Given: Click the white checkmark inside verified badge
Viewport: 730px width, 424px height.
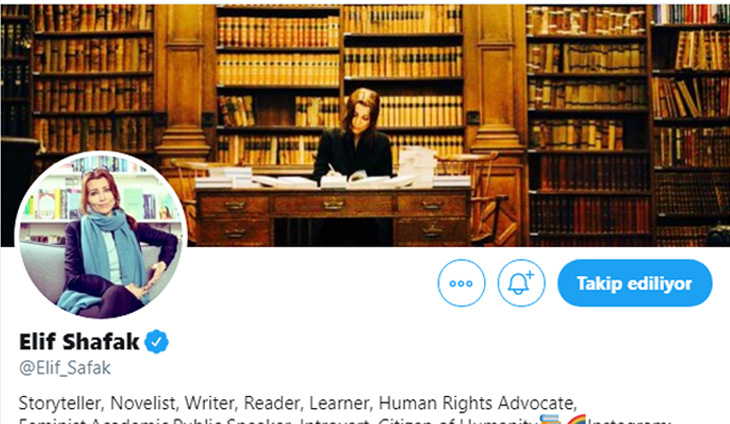Looking at the screenshot, I should tap(157, 343).
